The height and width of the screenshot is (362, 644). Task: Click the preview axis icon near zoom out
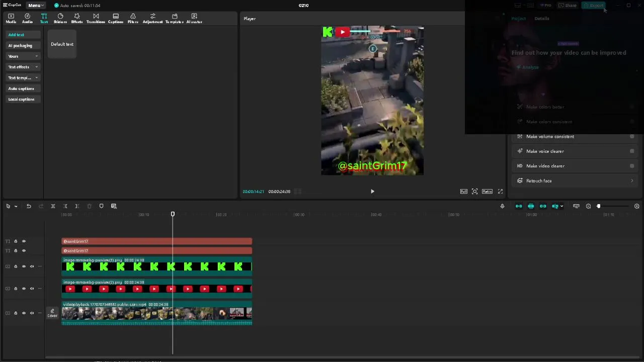pos(576,206)
